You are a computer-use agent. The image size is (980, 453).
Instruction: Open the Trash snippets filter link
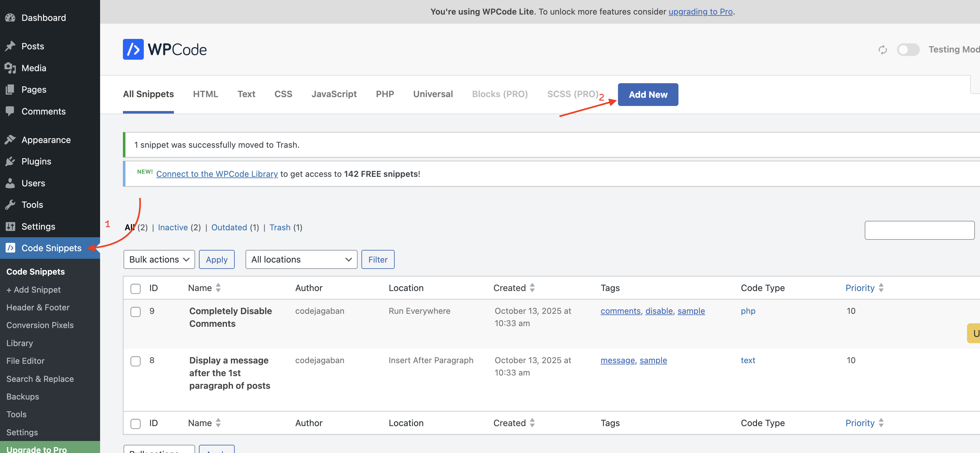280,227
